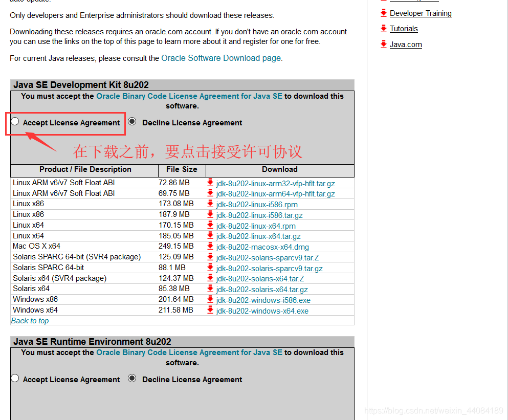Click the Java SE Development Kit 8u202 heading
Screen dimensions: 508x420
point(81,85)
